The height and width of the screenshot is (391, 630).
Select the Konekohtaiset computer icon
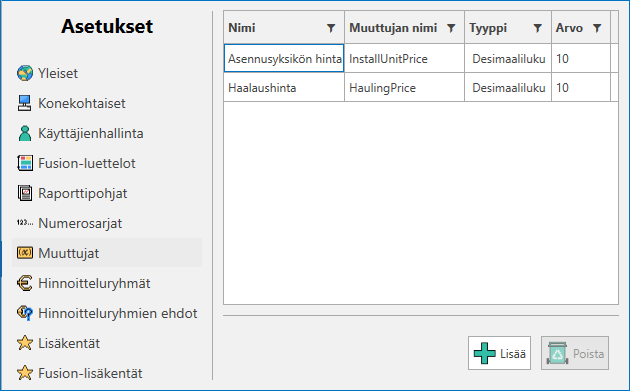pos(25,103)
